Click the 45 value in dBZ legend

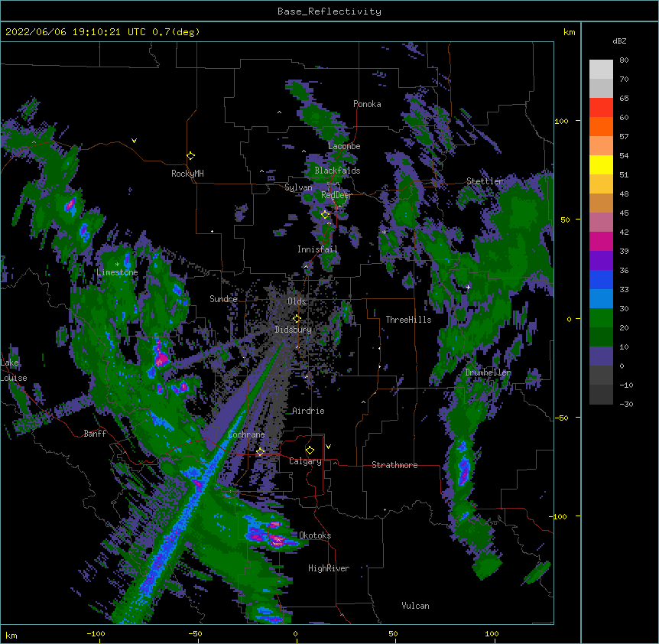624,213
